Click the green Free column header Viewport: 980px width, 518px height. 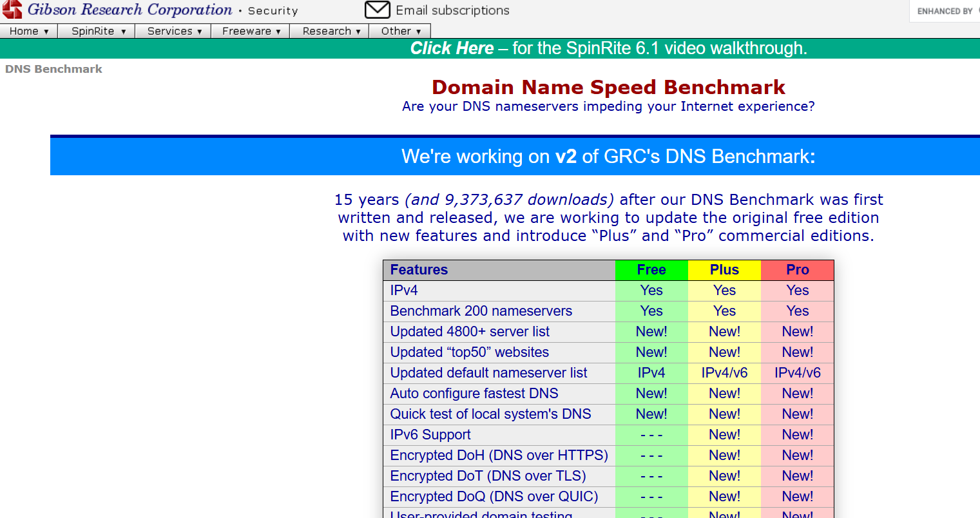tap(651, 270)
